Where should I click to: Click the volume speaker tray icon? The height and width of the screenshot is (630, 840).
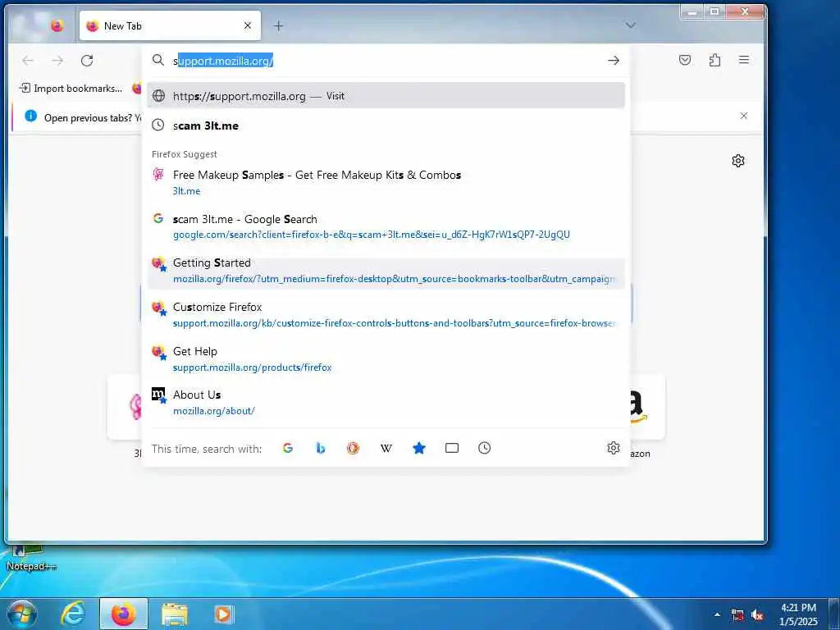click(x=757, y=615)
